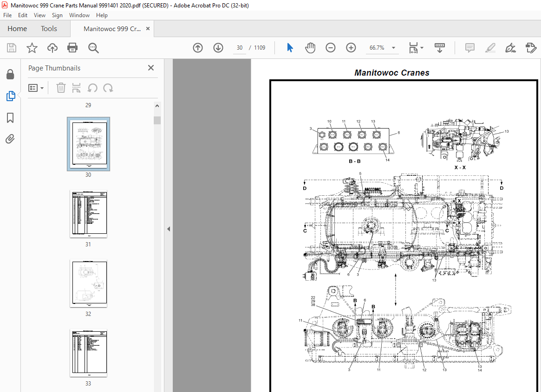541x392 pixels.
Task: Rotate page clockwise
Action: click(108, 88)
